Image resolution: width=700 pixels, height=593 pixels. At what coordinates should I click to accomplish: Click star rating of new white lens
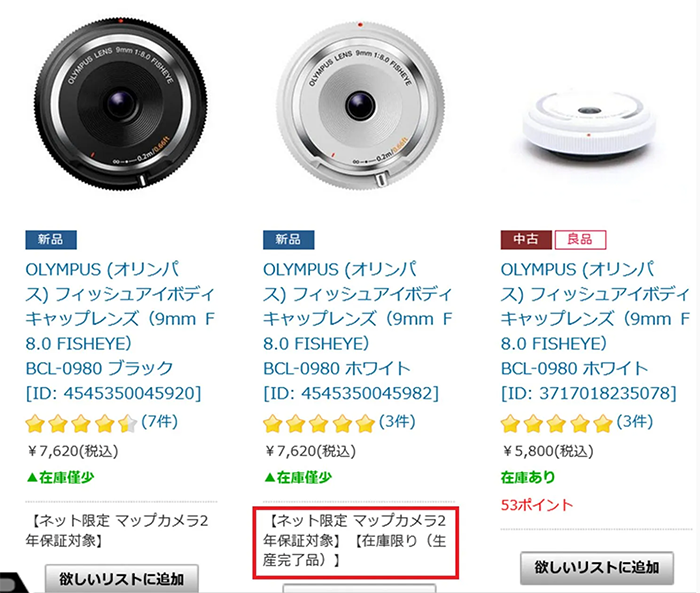(319, 423)
